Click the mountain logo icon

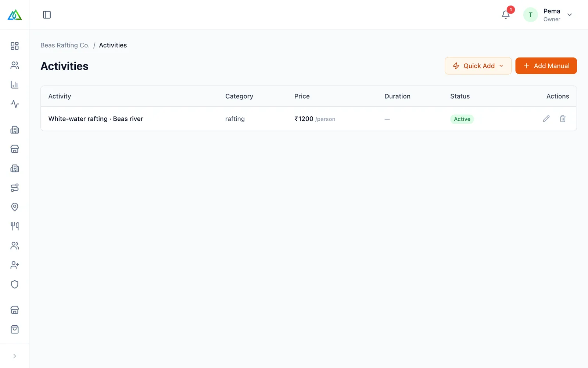(15, 15)
